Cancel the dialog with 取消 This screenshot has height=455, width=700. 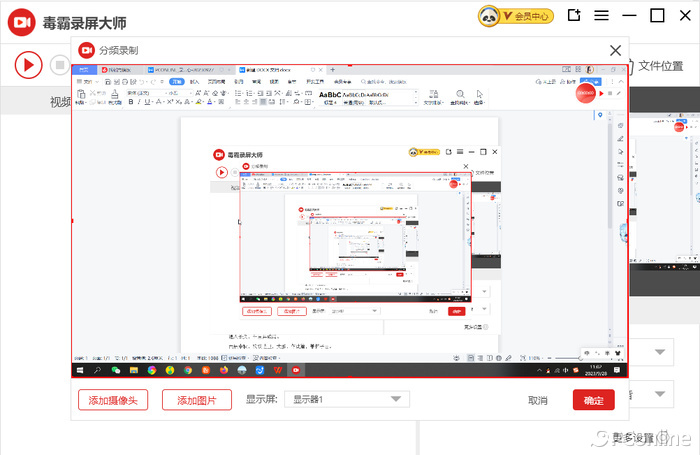pos(538,401)
